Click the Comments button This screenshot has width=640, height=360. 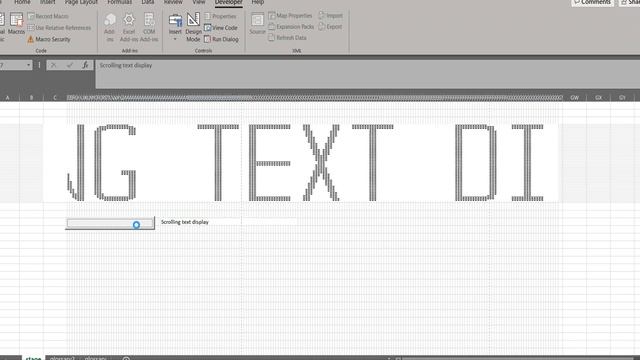point(592,2)
